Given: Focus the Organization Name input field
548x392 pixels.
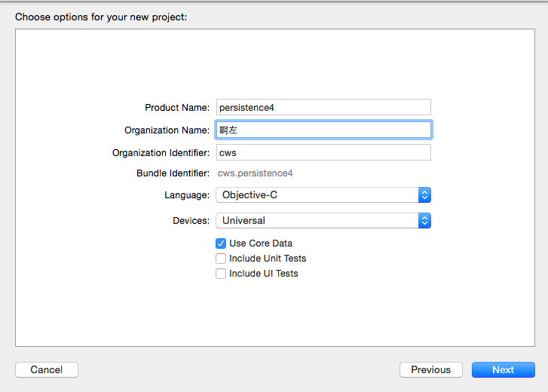Looking at the screenshot, I should (323, 130).
